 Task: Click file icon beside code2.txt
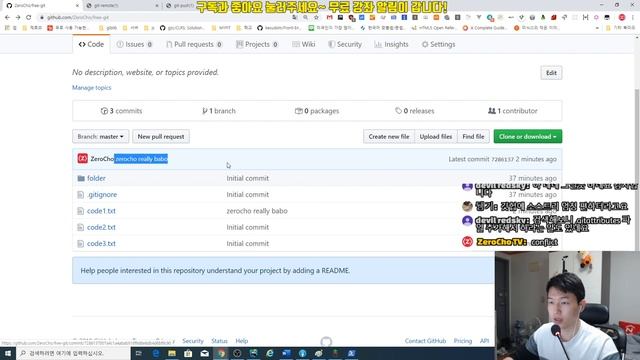point(80,227)
